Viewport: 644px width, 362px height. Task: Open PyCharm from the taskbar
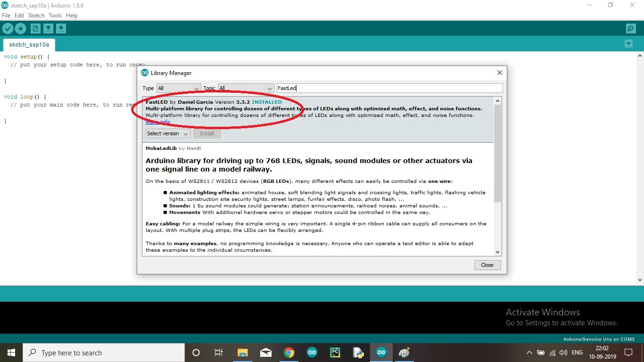coord(335,353)
